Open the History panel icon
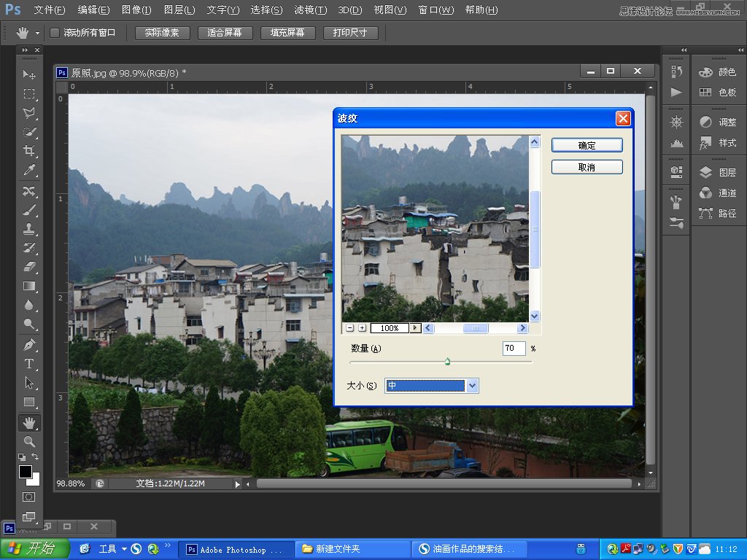 pyautogui.click(x=676, y=72)
